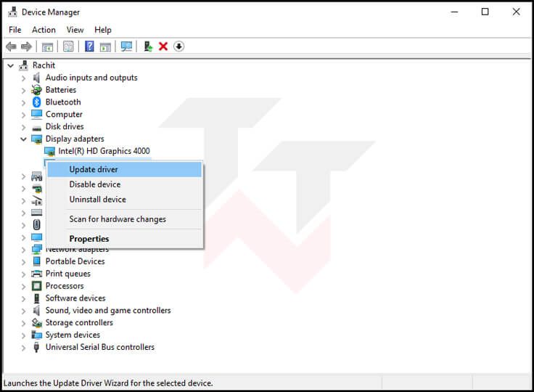
Task: Choose Scan for hardware changes entry
Action: click(125, 219)
